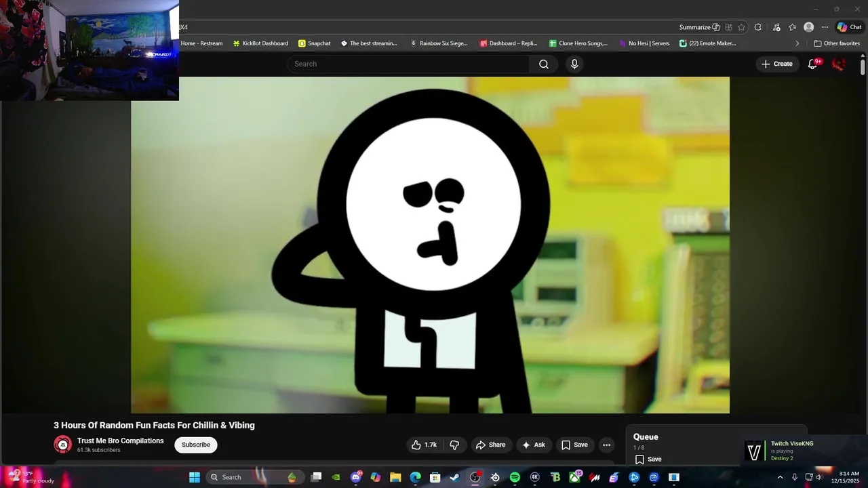
Task: Click the YouTube search input field
Action: (408, 64)
